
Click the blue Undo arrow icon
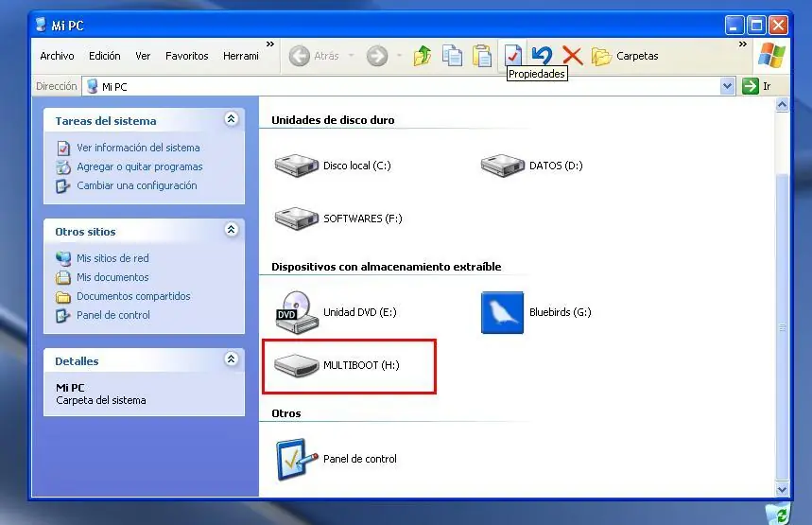click(543, 56)
